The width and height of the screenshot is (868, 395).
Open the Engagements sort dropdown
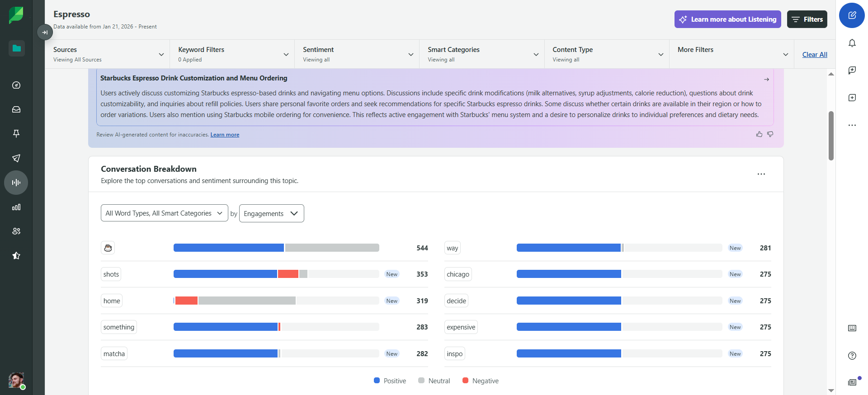click(271, 213)
